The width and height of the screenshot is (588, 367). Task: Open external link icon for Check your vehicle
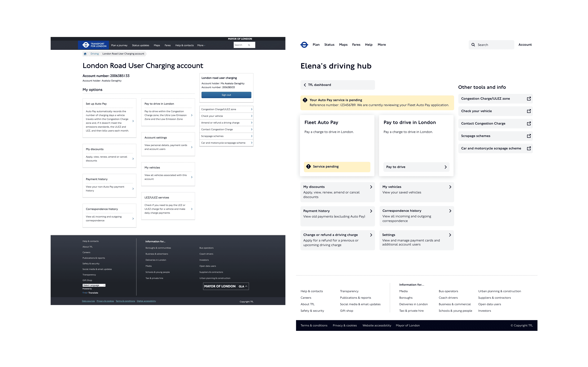pyautogui.click(x=529, y=111)
